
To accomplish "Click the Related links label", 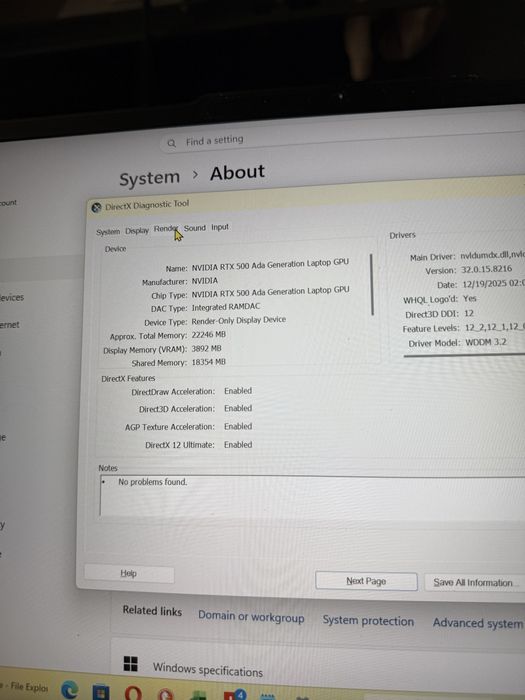I will coord(152,611).
